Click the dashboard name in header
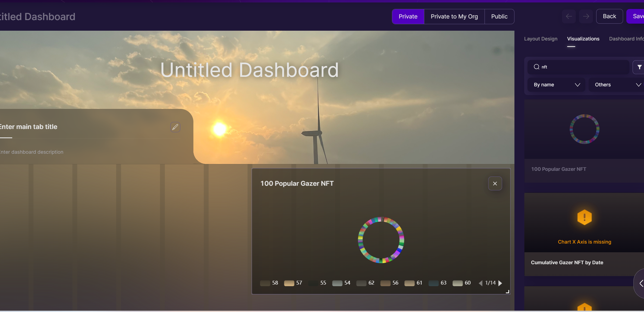 tap(37, 17)
